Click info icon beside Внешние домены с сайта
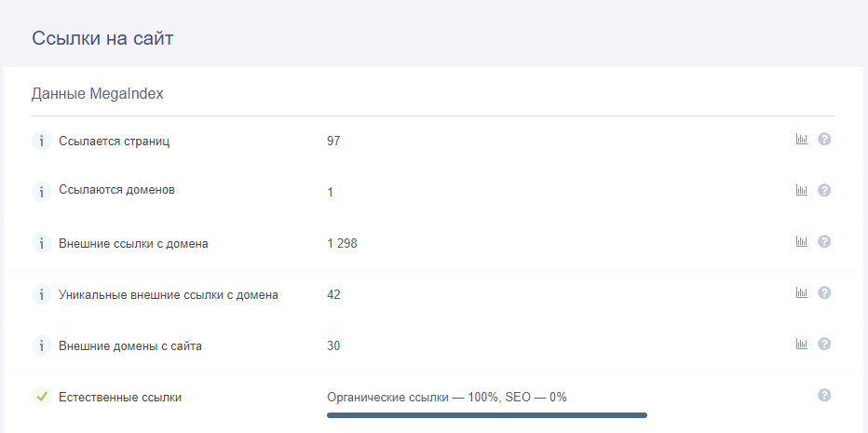The height and width of the screenshot is (433, 868). coord(41,346)
